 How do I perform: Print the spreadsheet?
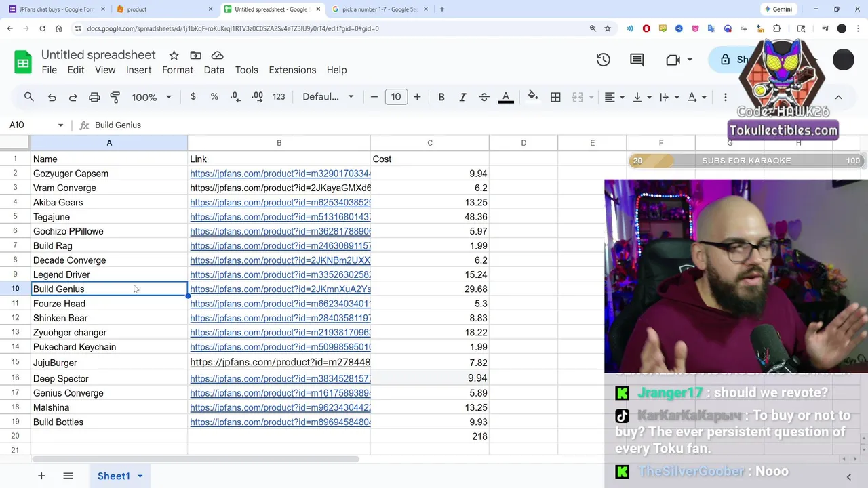(94, 97)
